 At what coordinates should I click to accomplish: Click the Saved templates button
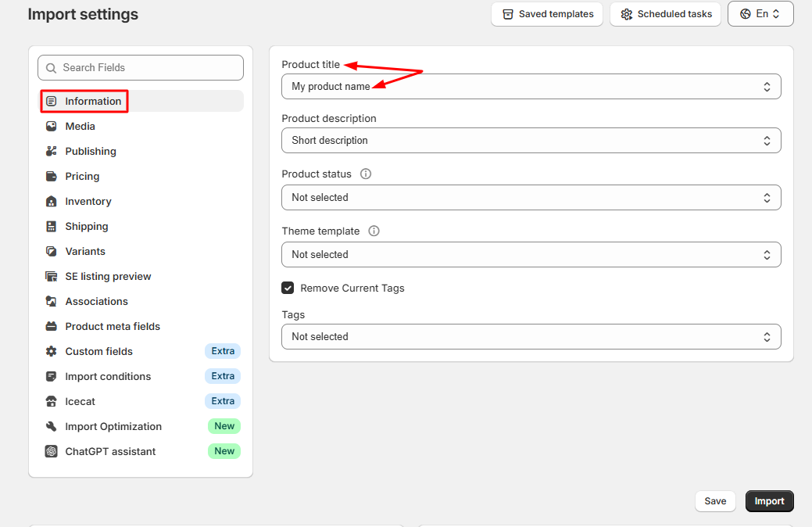tap(547, 14)
